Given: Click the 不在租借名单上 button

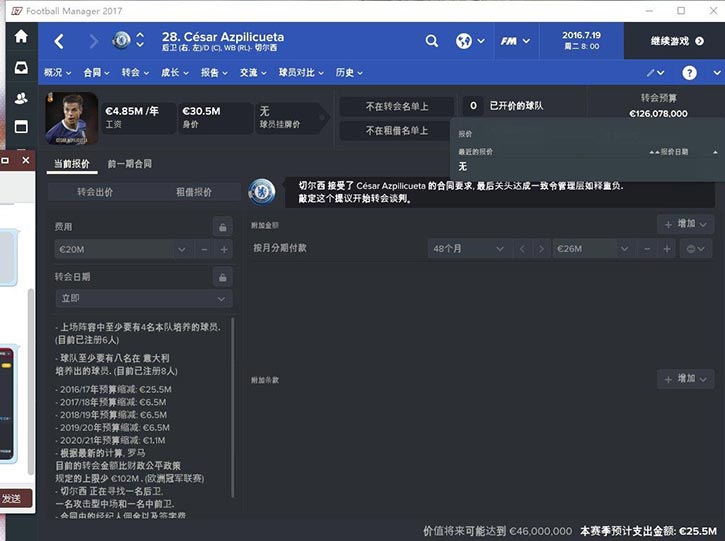Looking at the screenshot, I should point(397,131).
